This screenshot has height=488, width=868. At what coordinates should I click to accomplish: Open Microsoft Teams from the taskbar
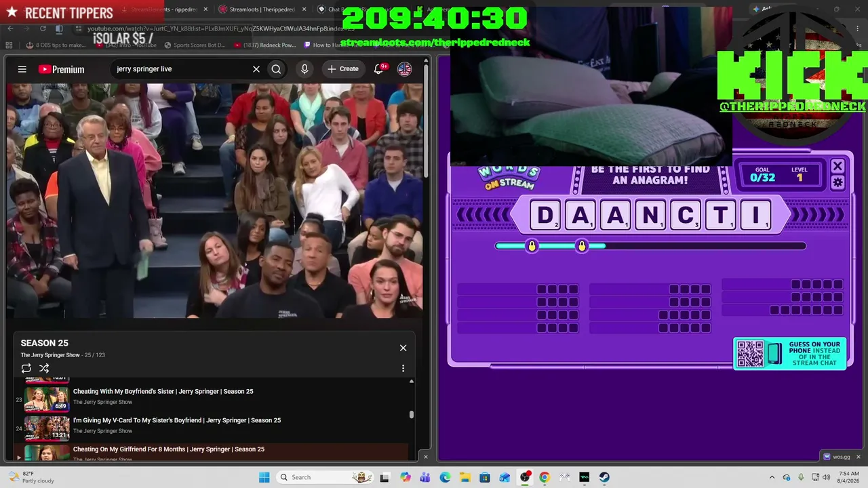click(425, 477)
